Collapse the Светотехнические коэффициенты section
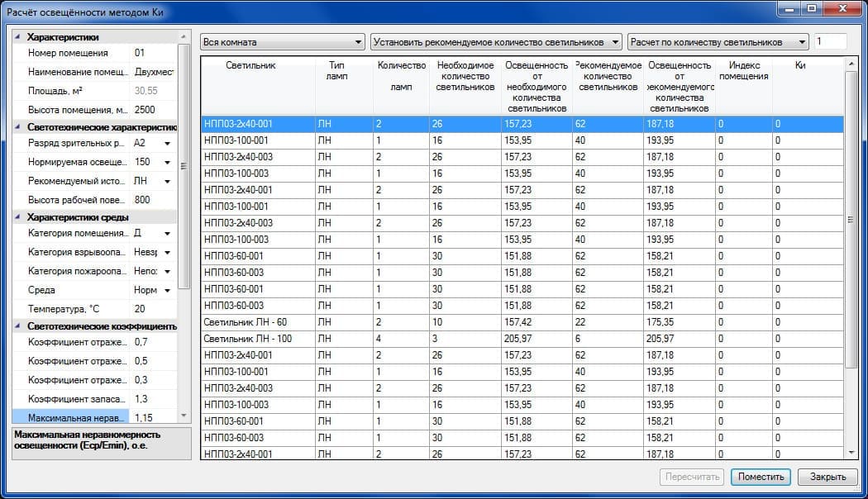868x499 pixels. click(x=17, y=326)
